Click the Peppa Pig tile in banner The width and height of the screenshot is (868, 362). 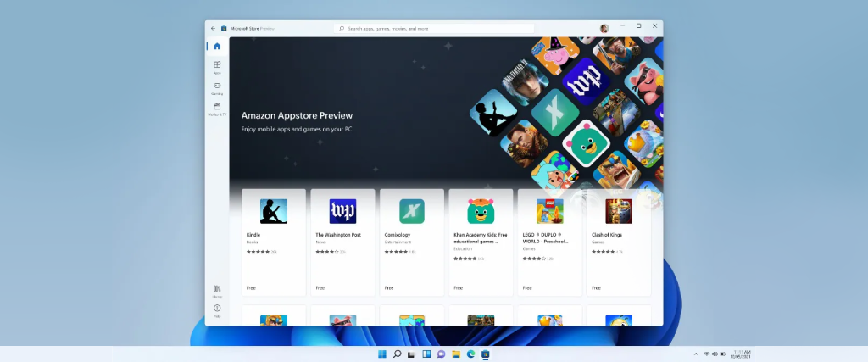tap(555, 53)
